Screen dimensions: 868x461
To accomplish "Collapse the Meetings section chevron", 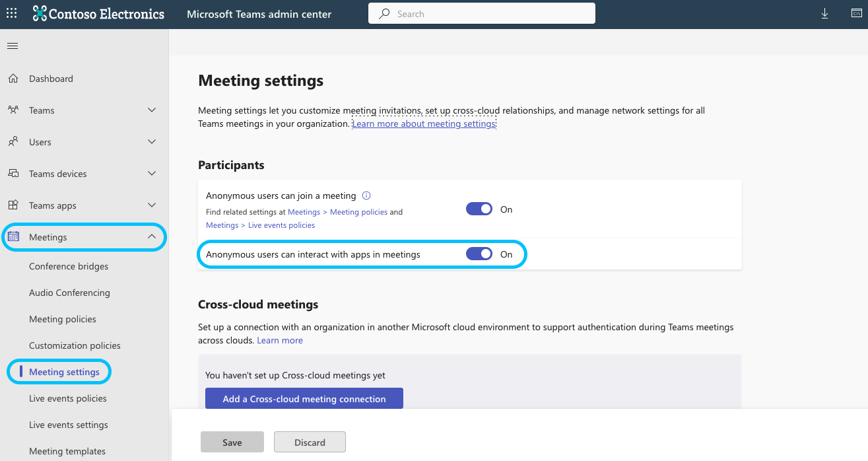I will click(x=152, y=237).
